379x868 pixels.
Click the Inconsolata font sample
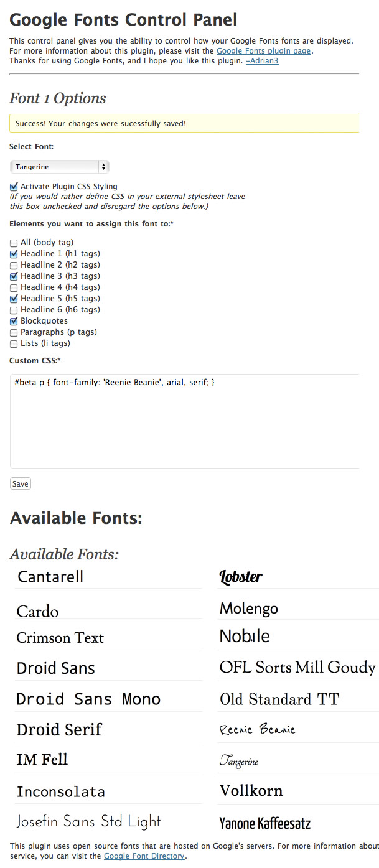click(60, 792)
